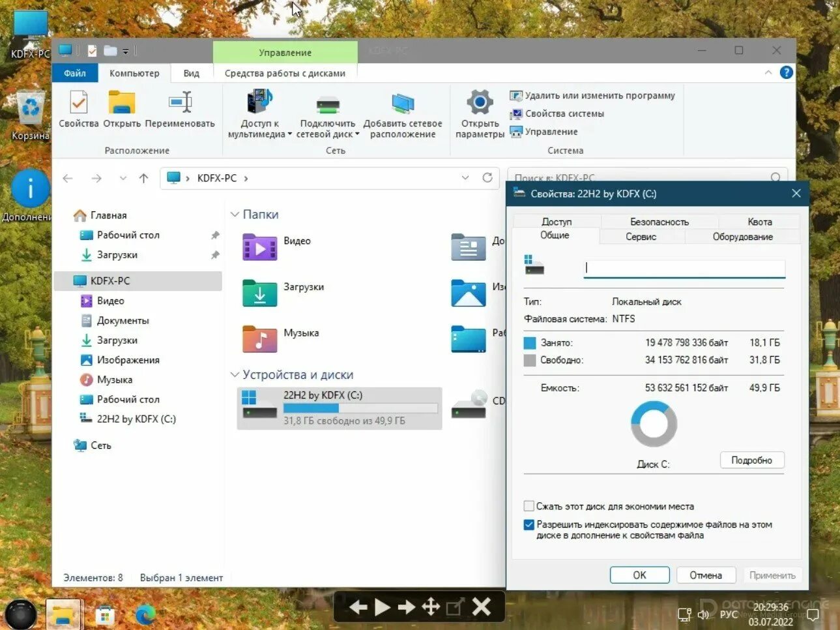This screenshot has width=840, height=630.
Task: Click the Start orb button
Action: coord(21,615)
